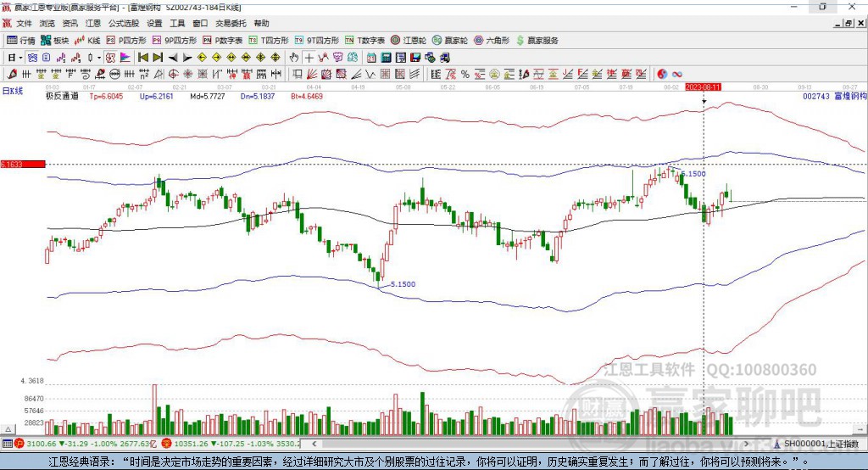Toggle the crosshair cursor tool

pyautogui.click(x=309, y=58)
